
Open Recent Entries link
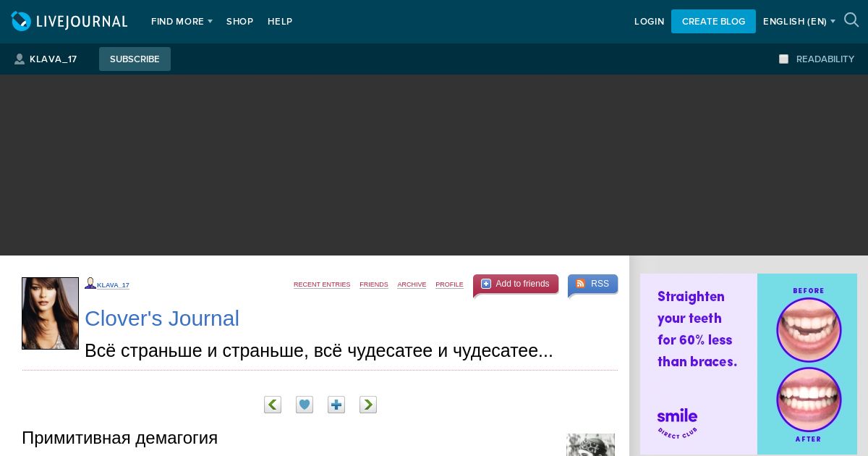pyautogui.click(x=322, y=284)
